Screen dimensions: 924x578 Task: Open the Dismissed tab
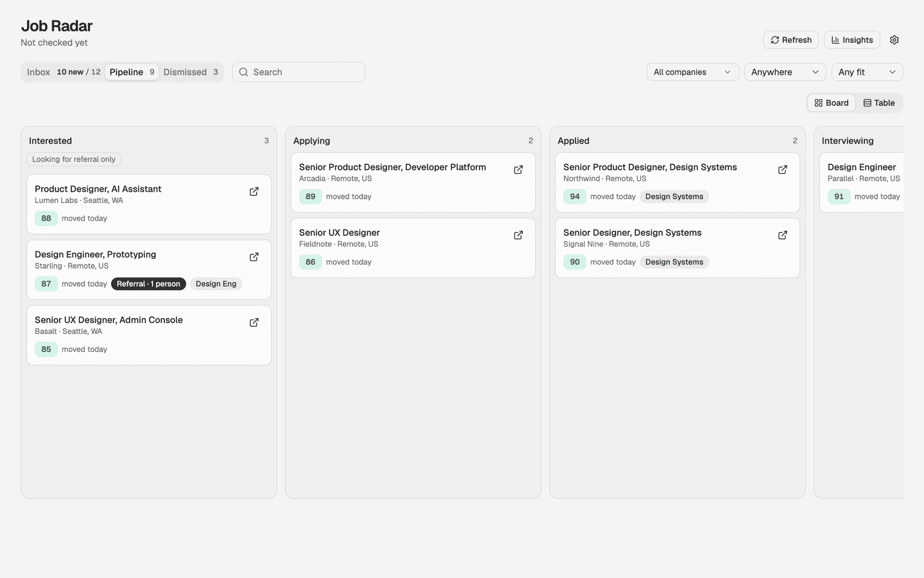191,72
